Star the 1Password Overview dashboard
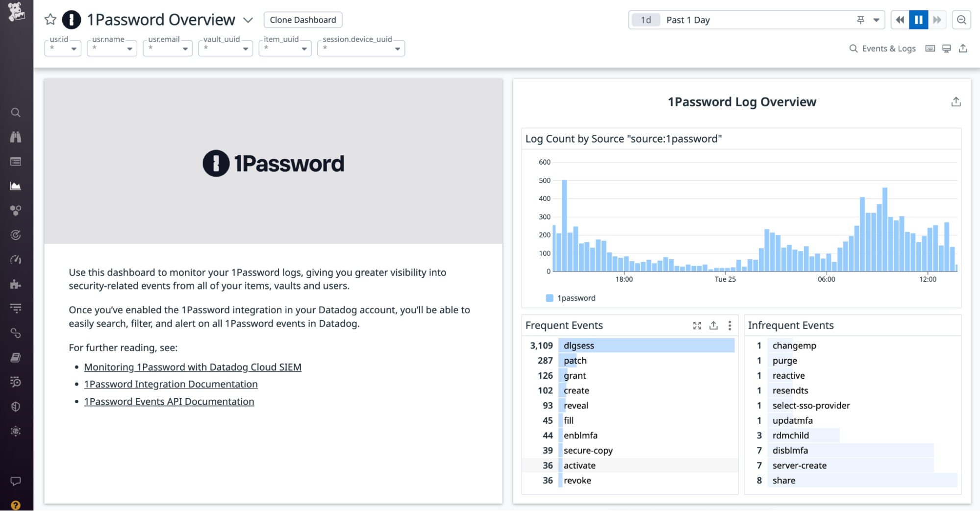Image resolution: width=980 pixels, height=511 pixels. click(x=50, y=19)
